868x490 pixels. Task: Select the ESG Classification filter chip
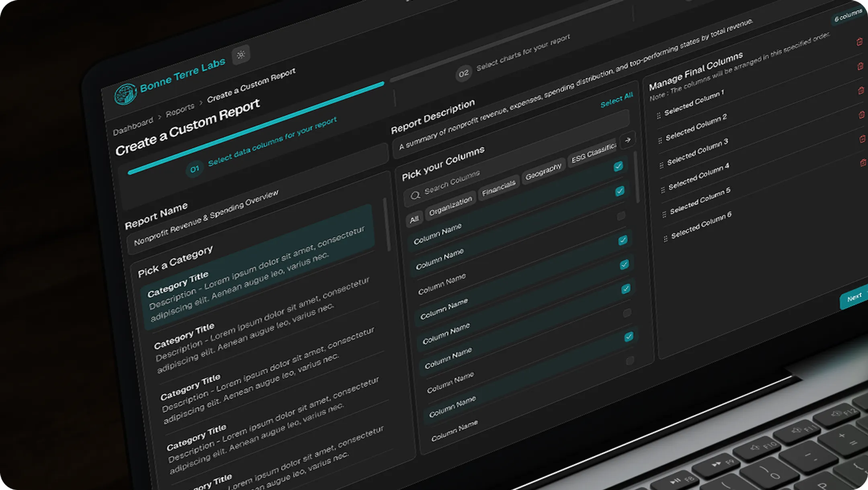tap(593, 153)
